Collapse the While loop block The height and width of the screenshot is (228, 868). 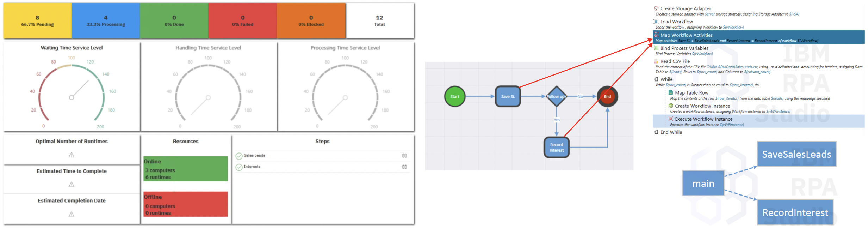[656, 79]
